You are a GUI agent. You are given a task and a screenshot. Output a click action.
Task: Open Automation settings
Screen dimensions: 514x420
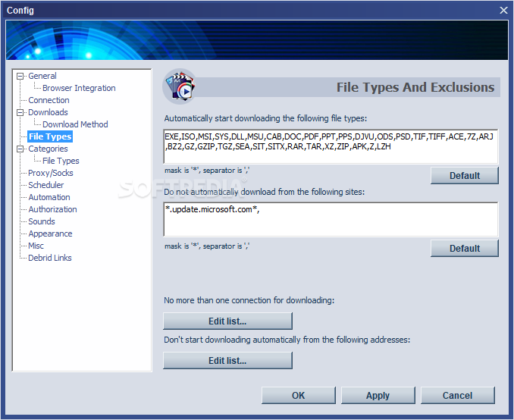(x=49, y=197)
